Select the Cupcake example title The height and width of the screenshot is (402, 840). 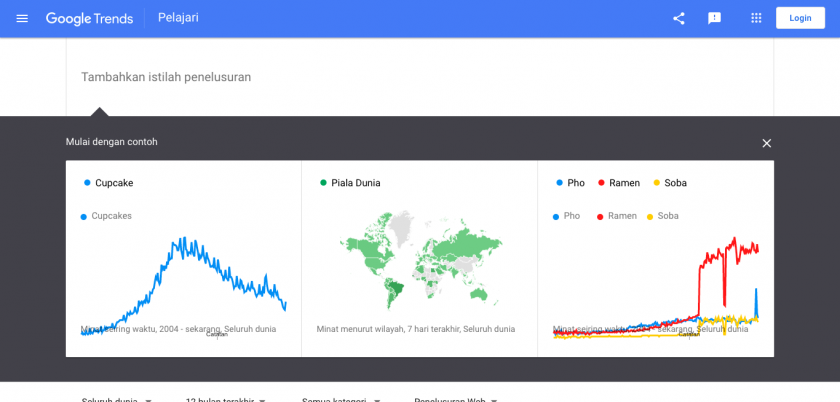[x=114, y=183]
